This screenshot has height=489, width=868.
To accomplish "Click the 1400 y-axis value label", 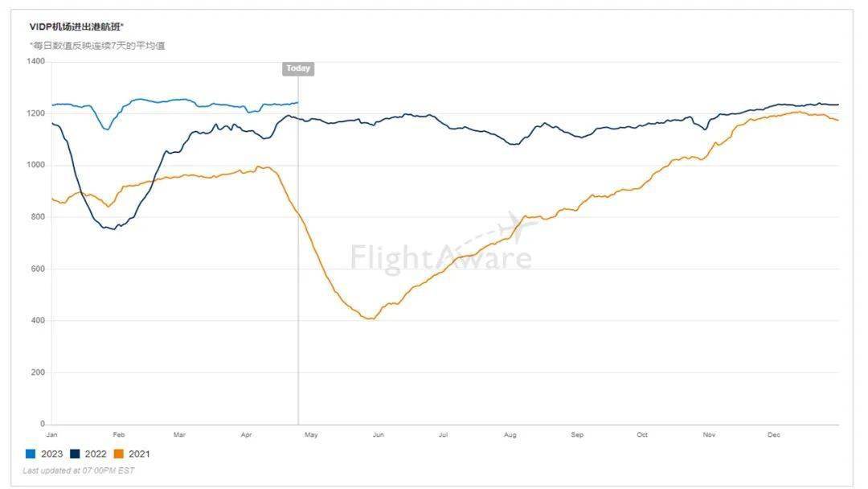I will click(36, 61).
